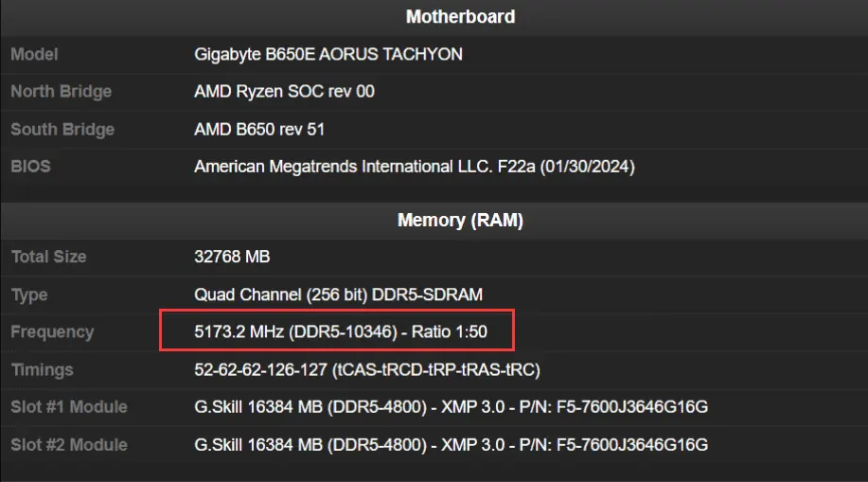Select the Model label
Image resolution: width=868 pixels, height=482 pixels.
click(x=34, y=54)
